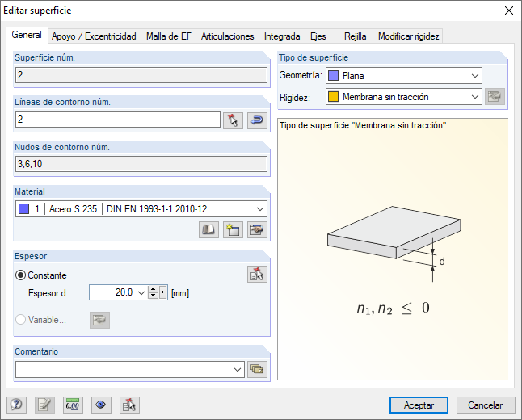This screenshot has height=420, width=522.
Task: Select the Constante thickness radio button
Action: click(x=22, y=275)
